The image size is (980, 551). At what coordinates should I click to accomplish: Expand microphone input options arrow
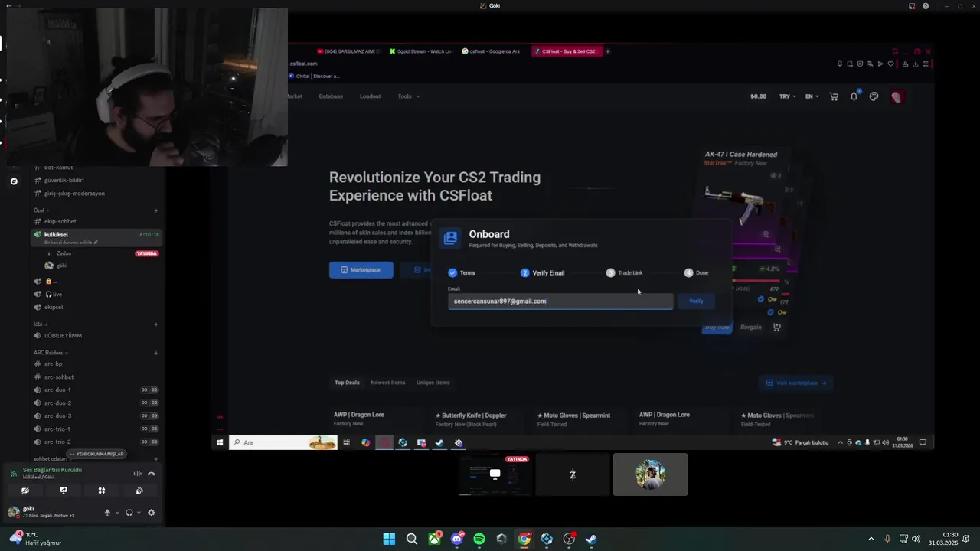coord(116,513)
